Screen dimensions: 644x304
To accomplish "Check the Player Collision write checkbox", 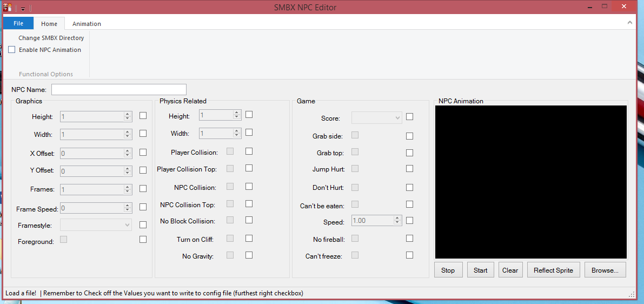I will pyautogui.click(x=249, y=151).
